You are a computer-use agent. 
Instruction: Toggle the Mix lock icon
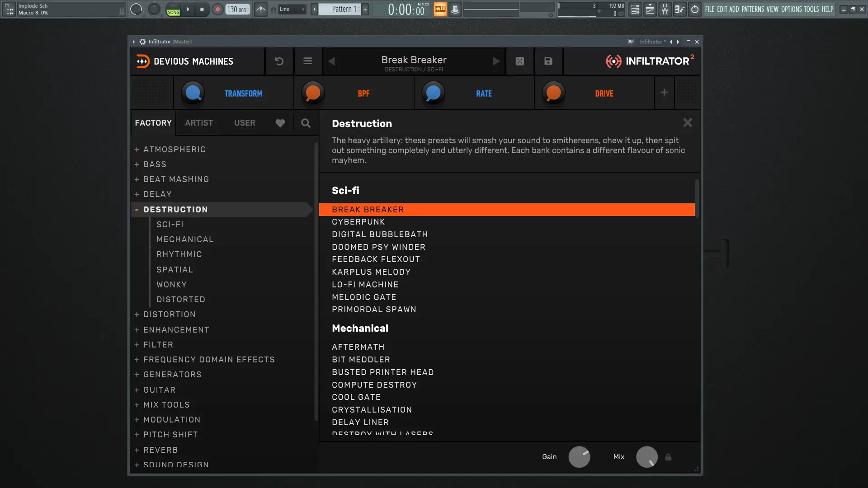click(668, 457)
